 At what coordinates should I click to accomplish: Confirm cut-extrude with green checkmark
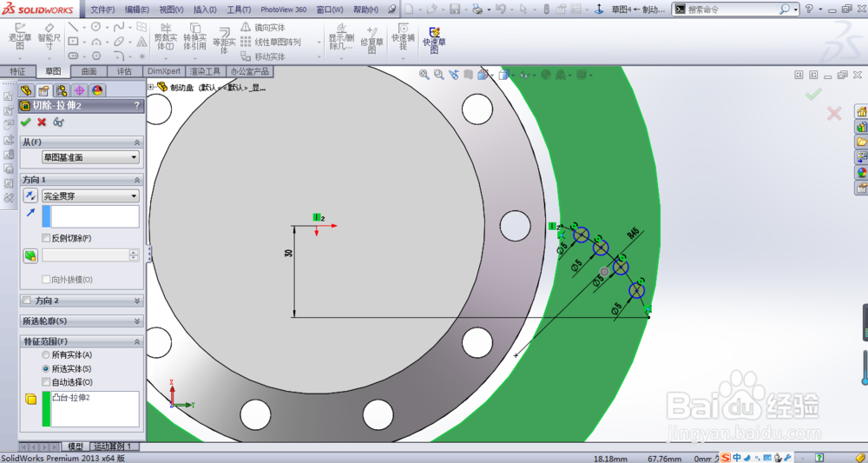(x=25, y=122)
